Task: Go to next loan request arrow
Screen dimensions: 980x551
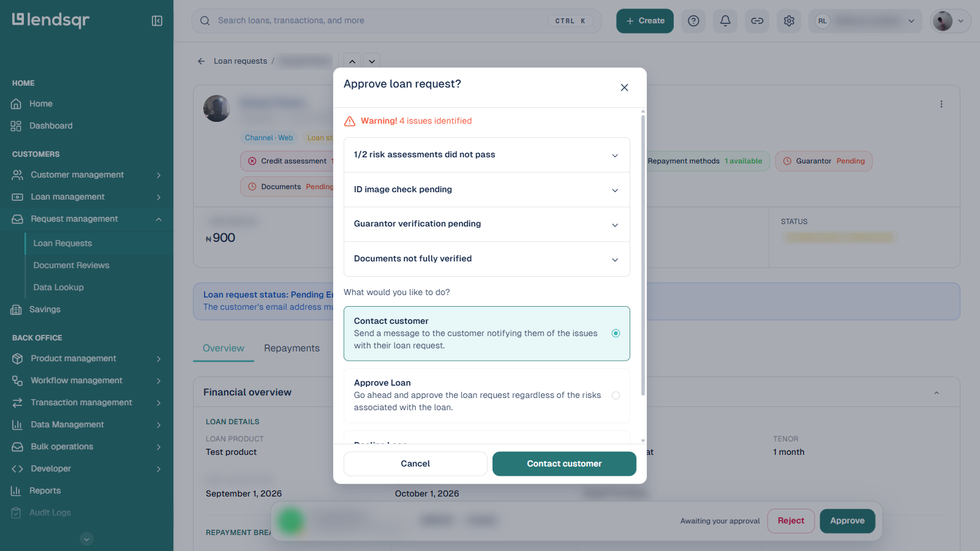Action: point(372,61)
